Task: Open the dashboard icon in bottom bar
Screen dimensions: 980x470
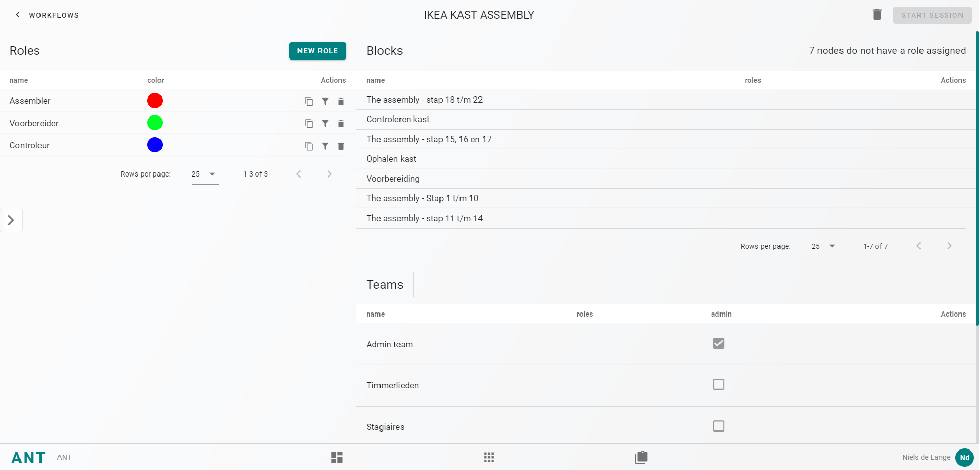Action: point(337,457)
